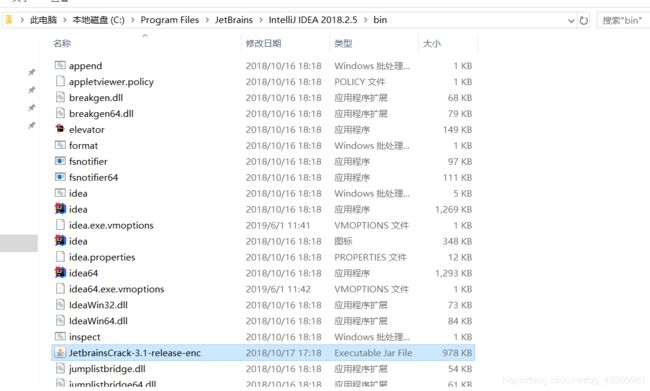Select the file named idea.properties
Screen dimensions: 650x391
coord(102,257)
